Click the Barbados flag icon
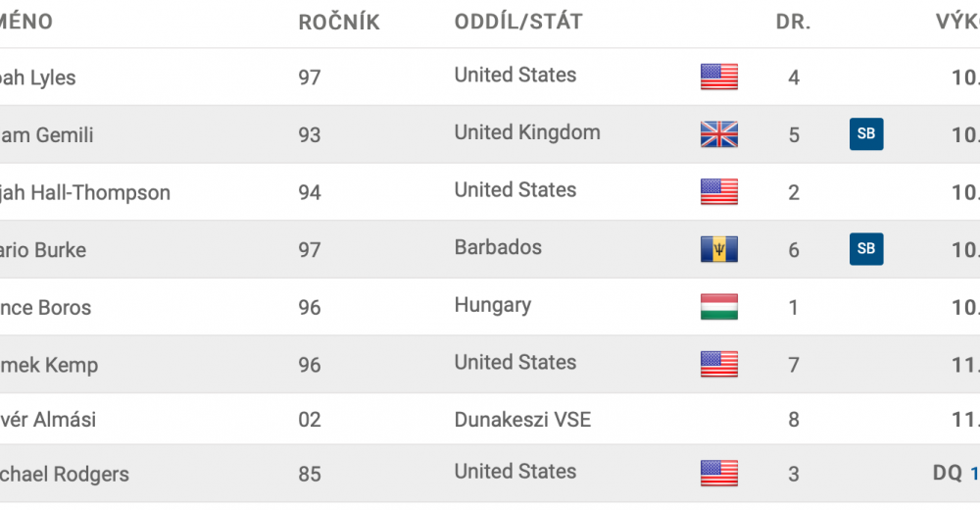 (718, 249)
